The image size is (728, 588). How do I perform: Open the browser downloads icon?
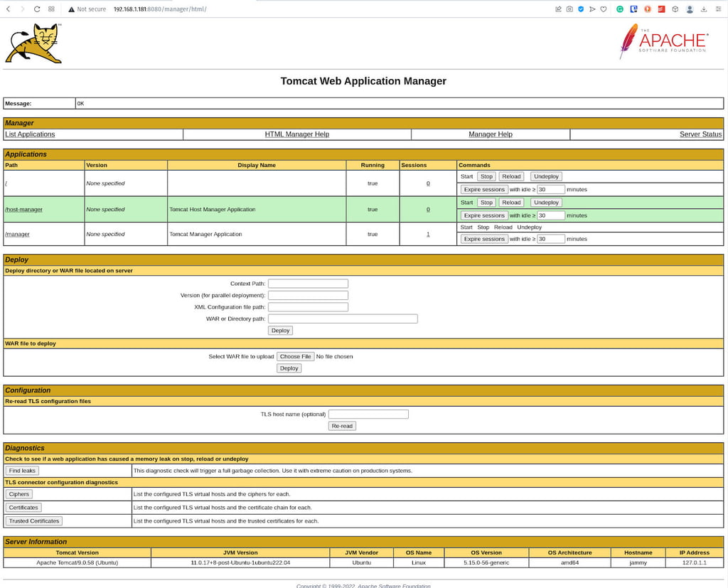tap(704, 9)
